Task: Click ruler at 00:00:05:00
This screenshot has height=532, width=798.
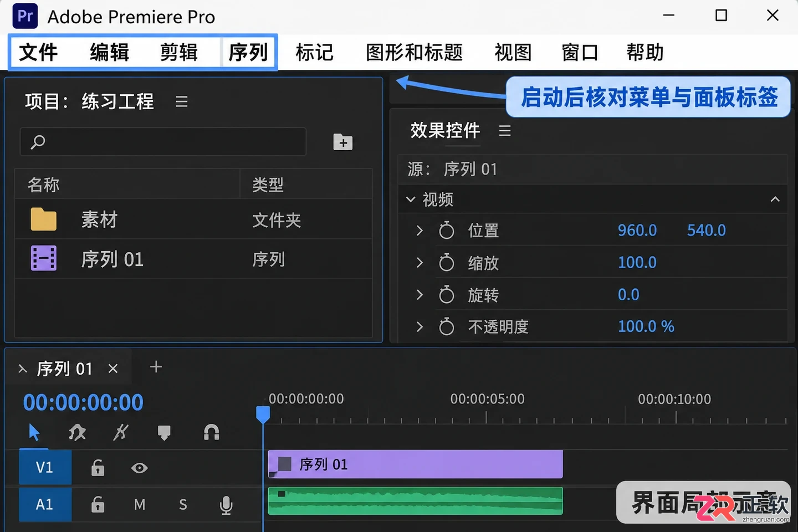Action: [487, 399]
